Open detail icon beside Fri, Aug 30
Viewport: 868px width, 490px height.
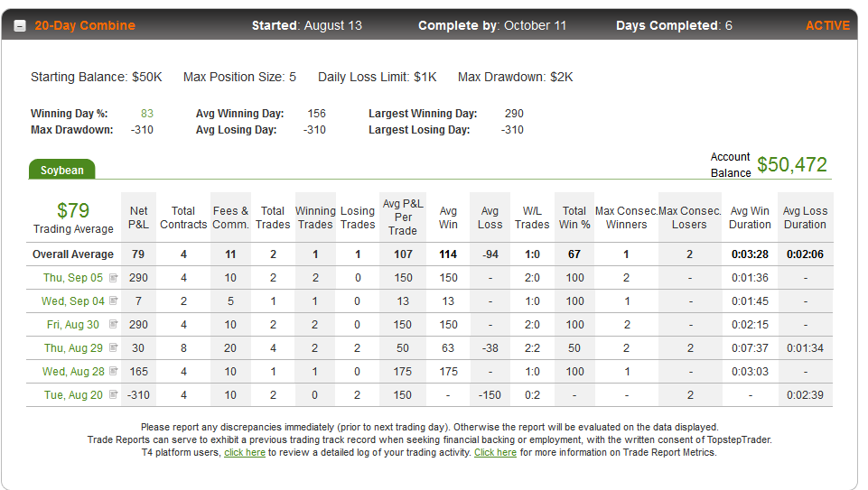[x=114, y=324]
